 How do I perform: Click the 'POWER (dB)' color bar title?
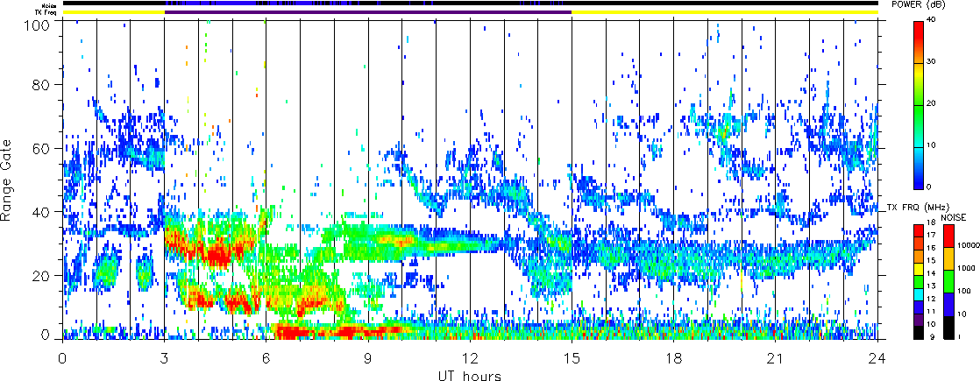[x=919, y=4]
